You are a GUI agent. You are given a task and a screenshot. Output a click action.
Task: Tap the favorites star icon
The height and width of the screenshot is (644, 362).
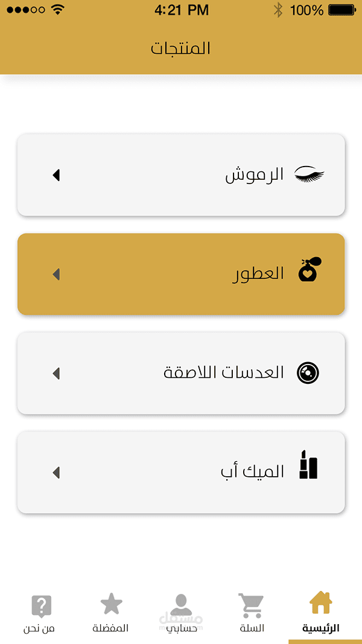click(x=111, y=604)
